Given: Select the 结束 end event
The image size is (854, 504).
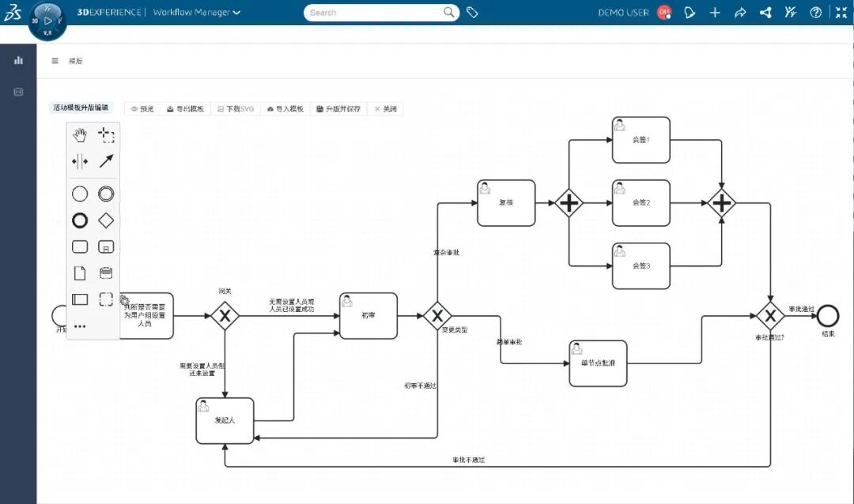Looking at the screenshot, I should tap(829, 316).
